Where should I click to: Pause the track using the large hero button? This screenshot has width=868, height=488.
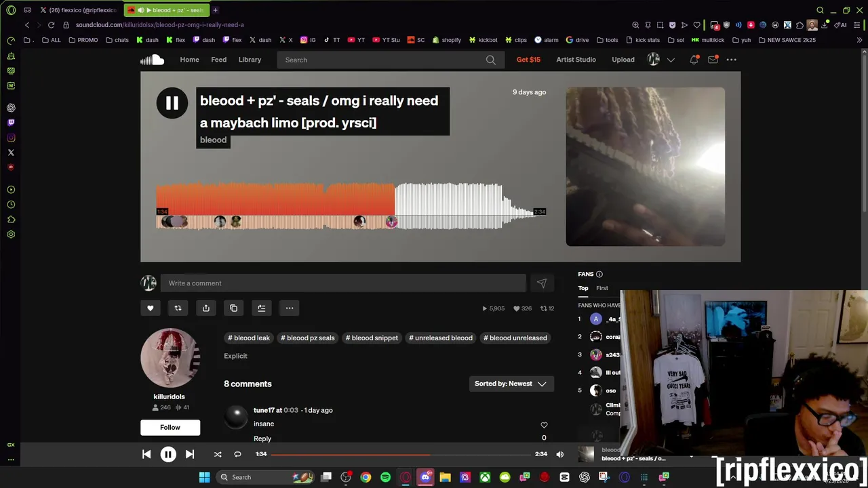pos(172,103)
